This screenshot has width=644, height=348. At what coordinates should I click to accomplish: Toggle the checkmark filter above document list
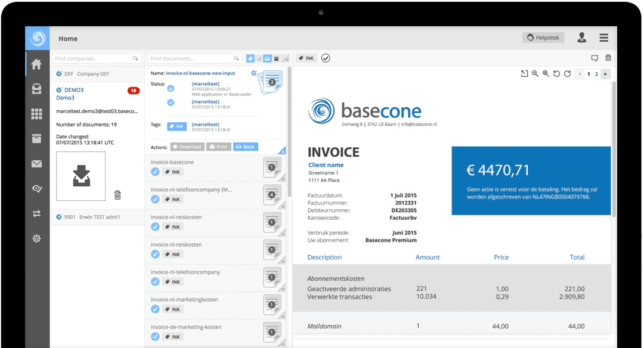coord(259,58)
